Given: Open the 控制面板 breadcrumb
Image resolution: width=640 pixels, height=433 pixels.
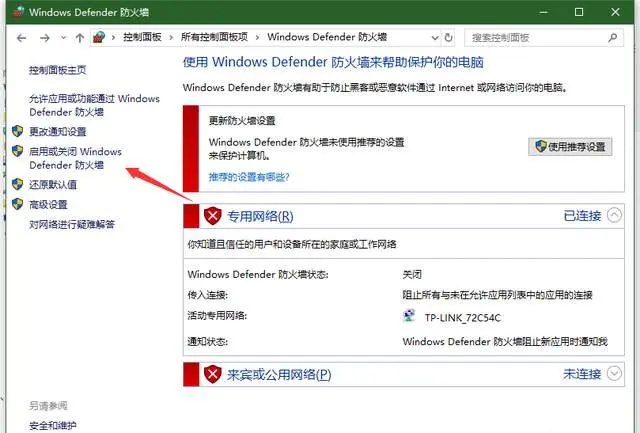Looking at the screenshot, I should tap(142, 37).
